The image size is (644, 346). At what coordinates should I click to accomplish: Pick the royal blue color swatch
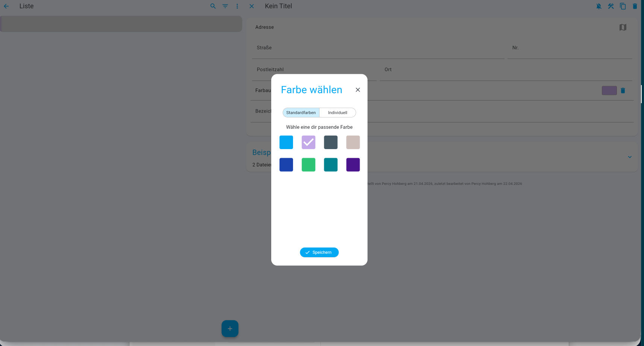(x=286, y=165)
